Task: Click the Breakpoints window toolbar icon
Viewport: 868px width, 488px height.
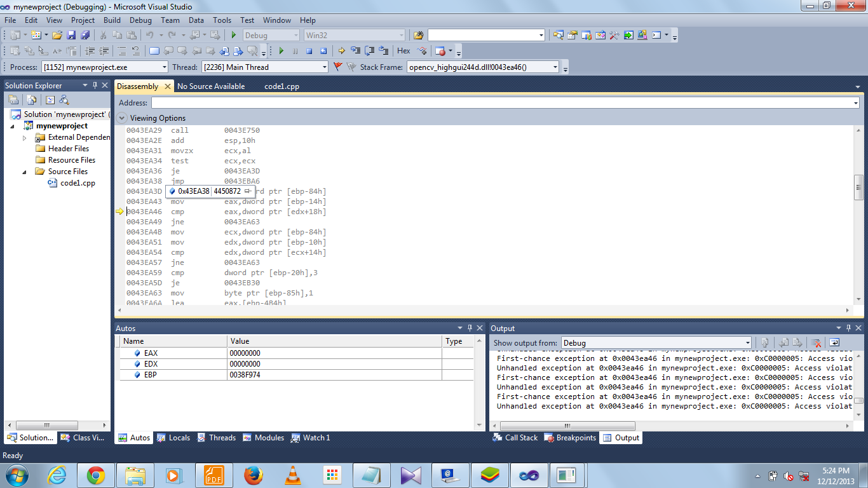Action: coord(441,51)
